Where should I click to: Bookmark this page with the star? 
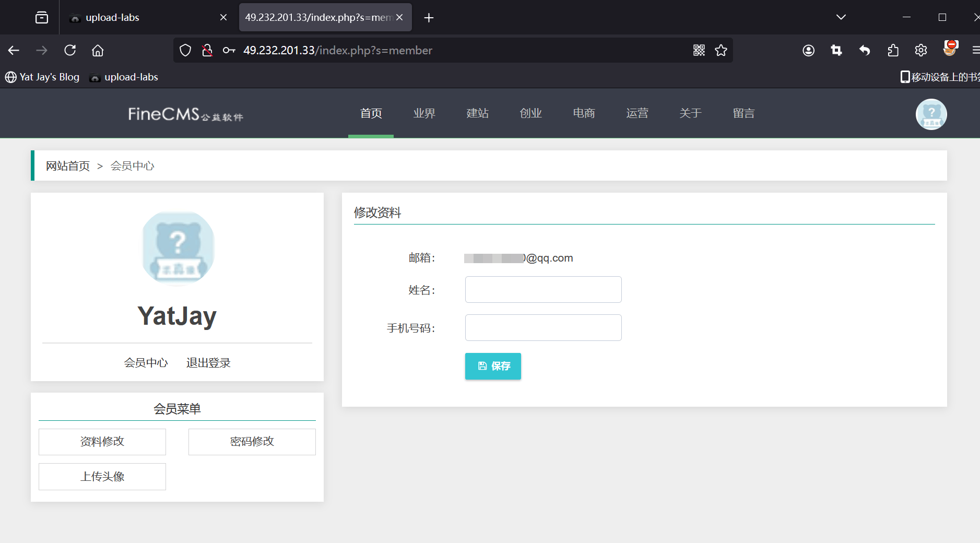tap(721, 50)
